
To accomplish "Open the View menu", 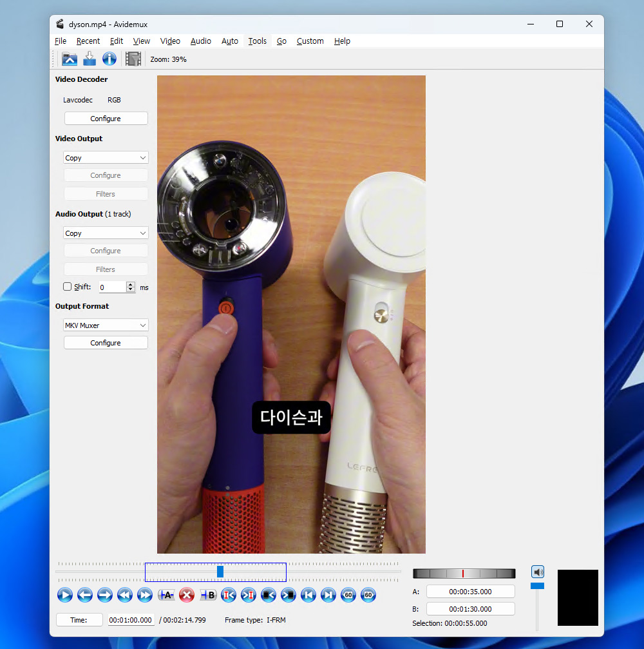I will [142, 41].
